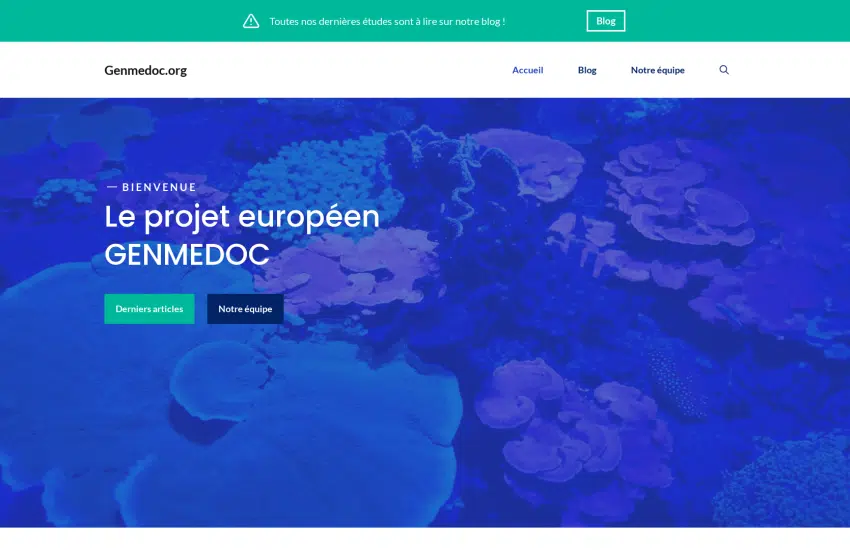Viewport: 850px width, 550px height.
Task: Click the white strip below the hero image
Action: 425,539
